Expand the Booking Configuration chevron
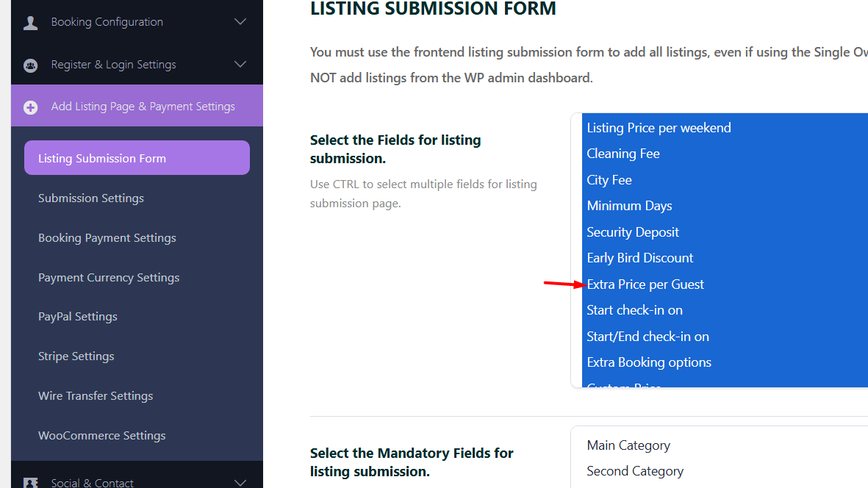This screenshot has width=868, height=488. [x=240, y=22]
